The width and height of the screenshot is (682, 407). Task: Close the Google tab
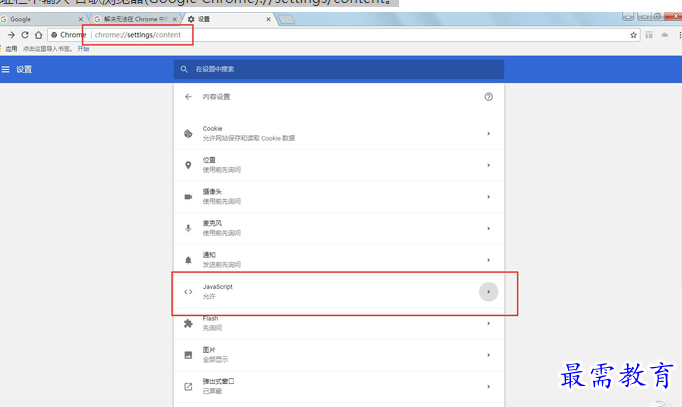click(80, 19)
